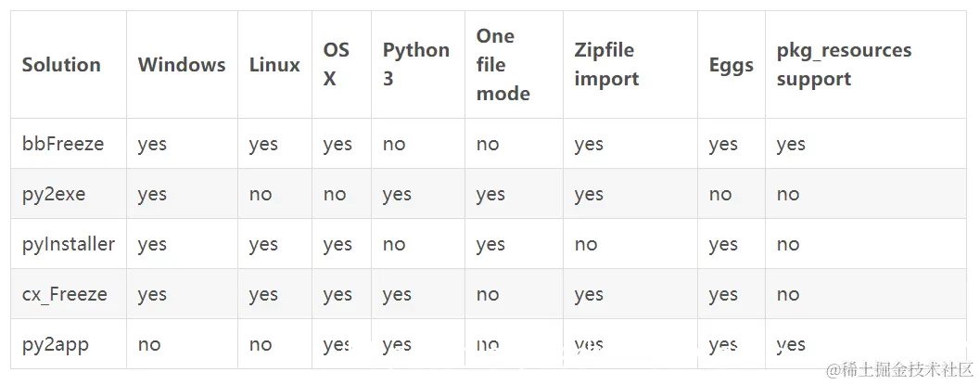
Task: Click py2exe's Linux cell showing no
Action: (261, 194)
